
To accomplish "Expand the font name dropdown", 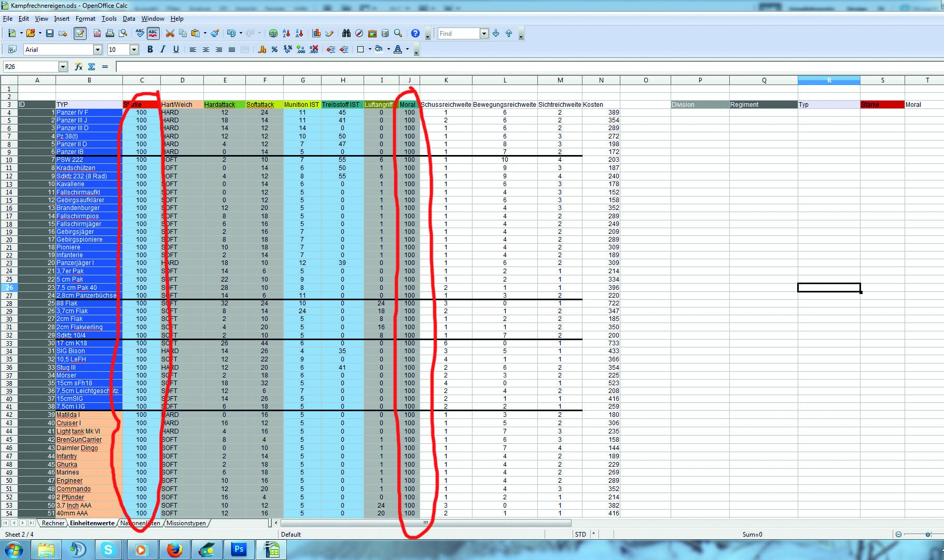I will pos(98,49).
